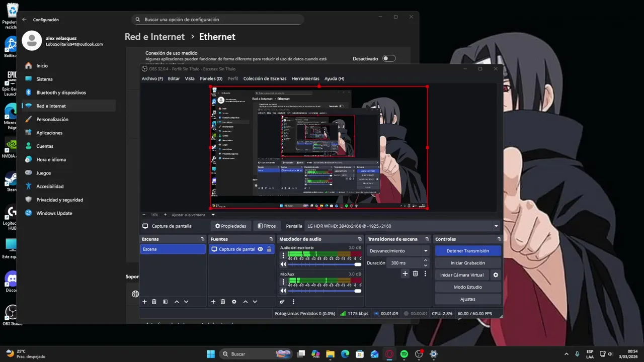Open Paneles (D) menu in OBS
644x362 pixels.
(211, 78)
